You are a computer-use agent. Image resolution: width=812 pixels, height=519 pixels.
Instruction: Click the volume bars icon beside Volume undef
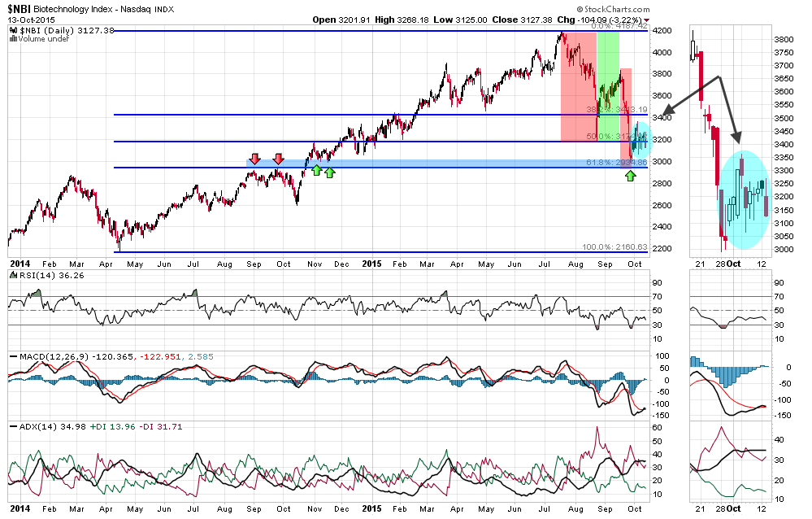coord(14,39)
